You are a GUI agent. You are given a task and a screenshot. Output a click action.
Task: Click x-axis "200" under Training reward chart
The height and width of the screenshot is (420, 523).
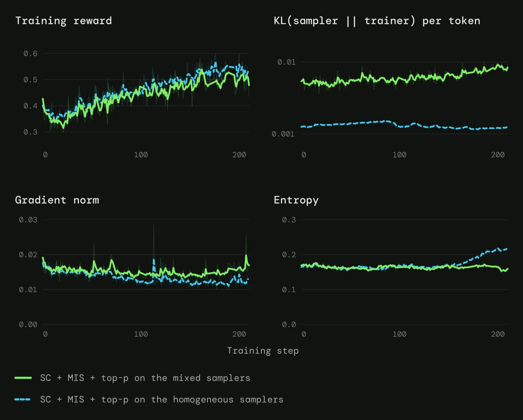click(239, 155)
